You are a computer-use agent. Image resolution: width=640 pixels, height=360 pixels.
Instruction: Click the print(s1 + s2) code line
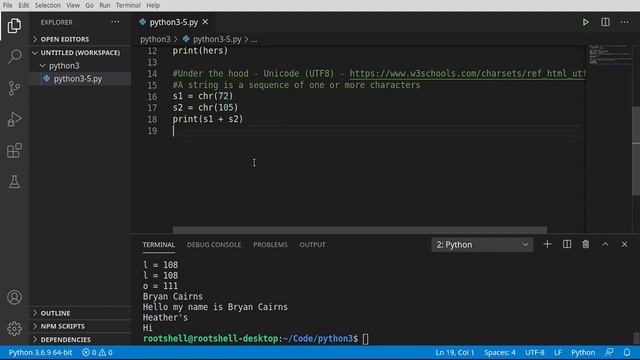208,119
